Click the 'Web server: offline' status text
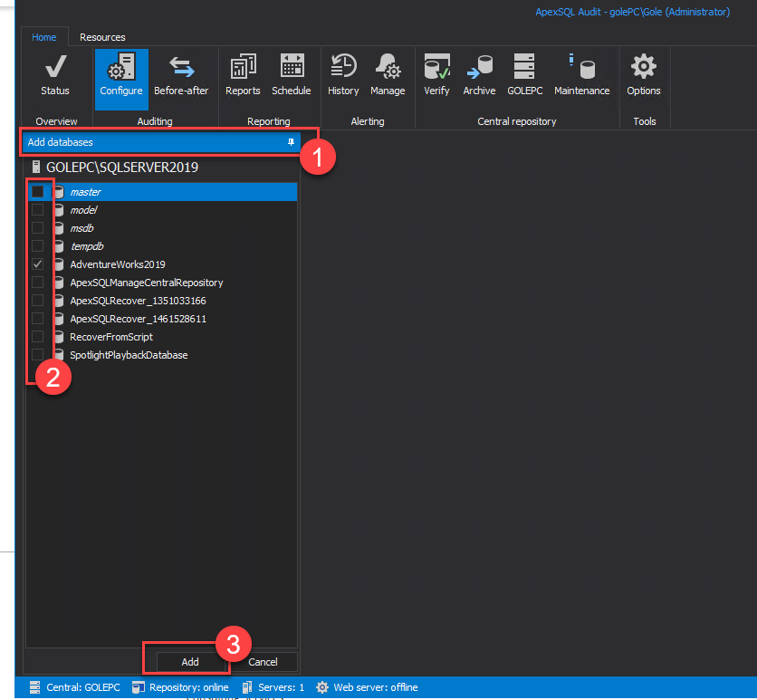This screenshot has height=700, width=757. click(x=376, y=687)
